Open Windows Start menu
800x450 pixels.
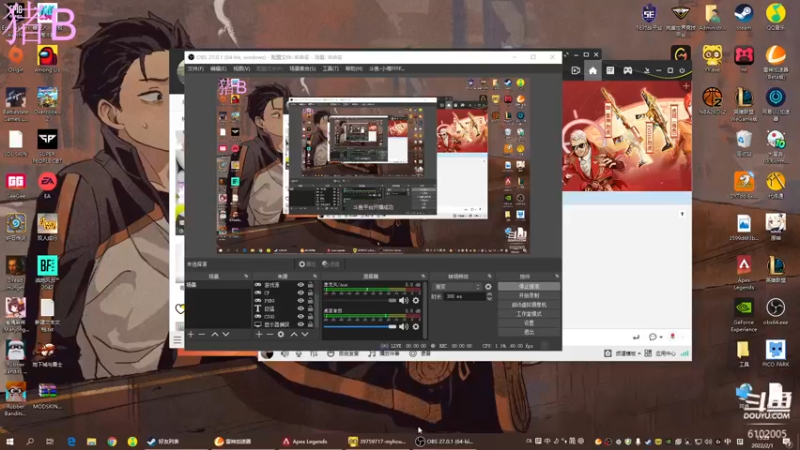9,441
